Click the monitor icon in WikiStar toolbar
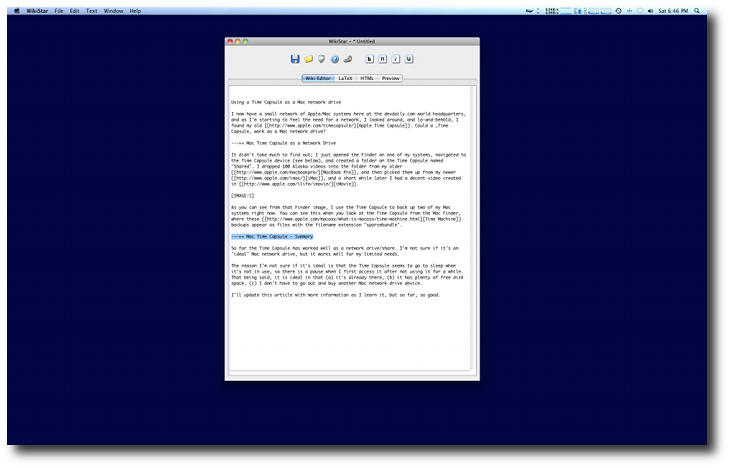The image size is (730, 468). [321, 59]
